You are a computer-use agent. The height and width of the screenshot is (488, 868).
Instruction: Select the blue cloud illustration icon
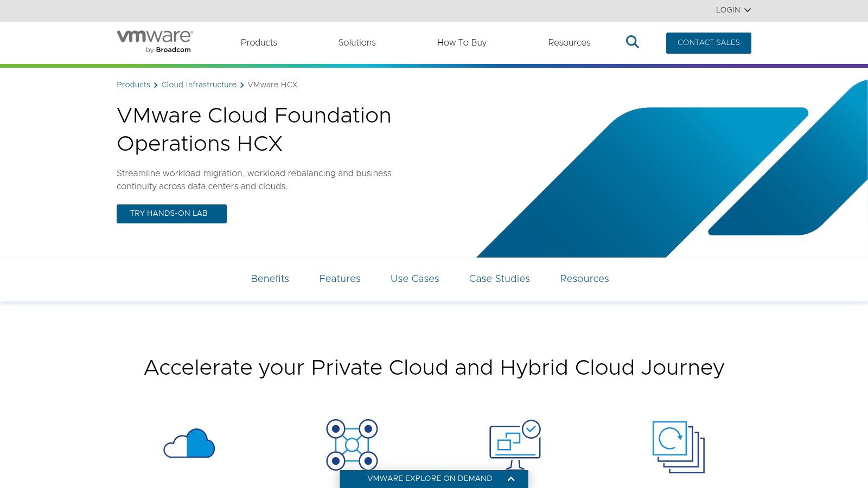point(189,443)
